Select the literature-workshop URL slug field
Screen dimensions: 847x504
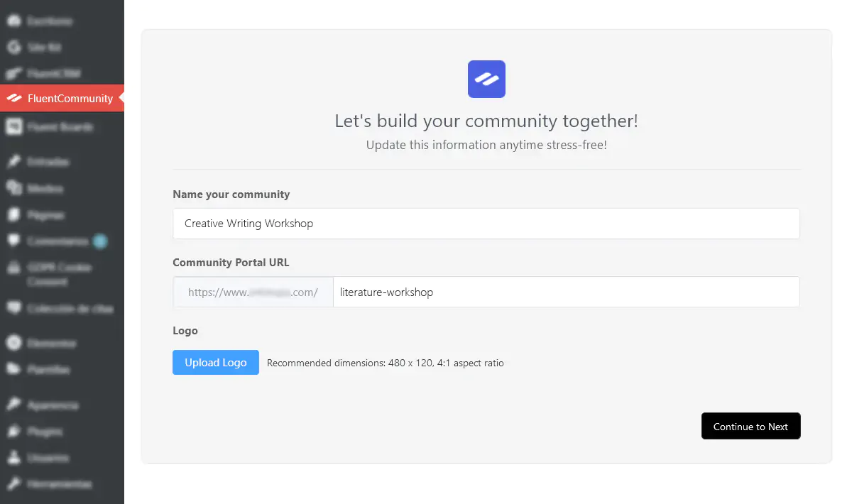point(567,292)
